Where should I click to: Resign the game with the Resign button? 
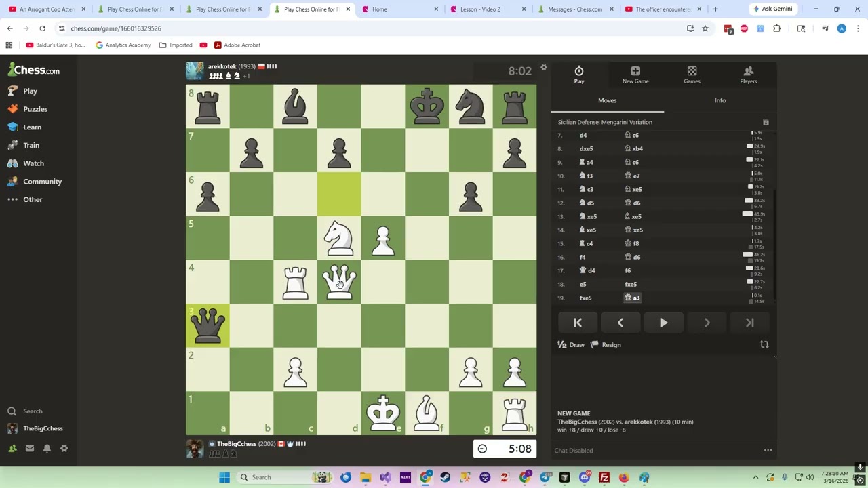[x=606, y=344]
